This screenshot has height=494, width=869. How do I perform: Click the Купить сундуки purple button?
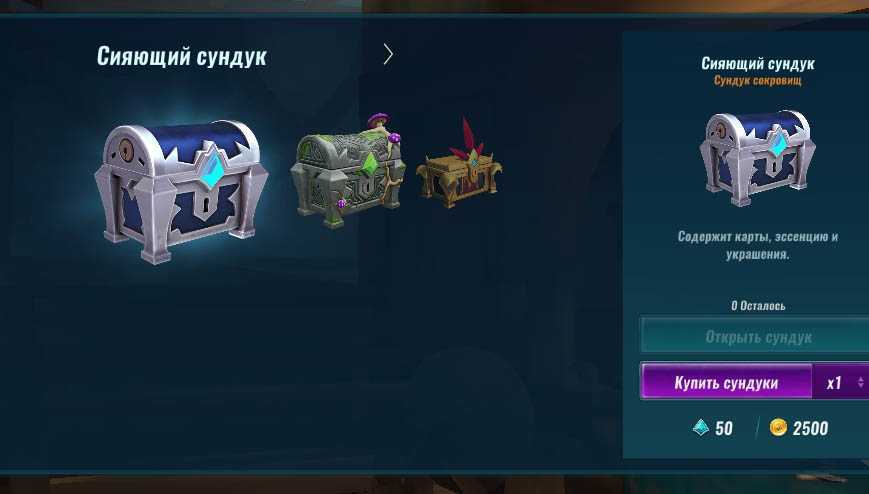[726, 382]
